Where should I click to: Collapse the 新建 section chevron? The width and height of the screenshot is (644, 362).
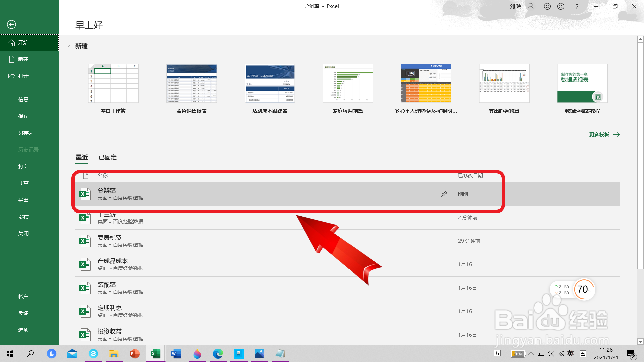(68, 46)
